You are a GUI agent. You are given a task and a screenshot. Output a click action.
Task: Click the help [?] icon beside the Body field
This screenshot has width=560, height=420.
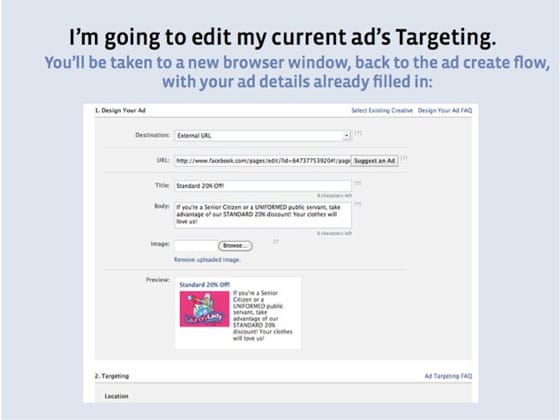click(x=358, y=204)
